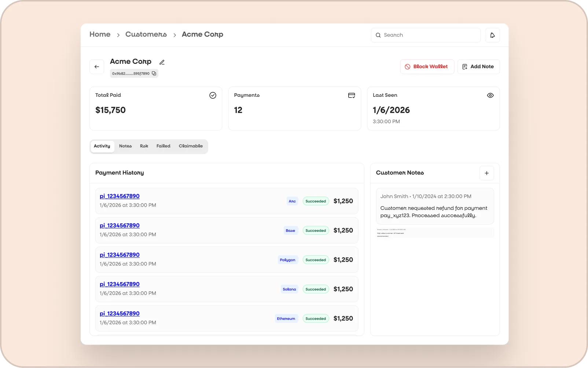This screenshot has height=368, width=588.
Task: Open payment link in Base row
Action: 120,226
